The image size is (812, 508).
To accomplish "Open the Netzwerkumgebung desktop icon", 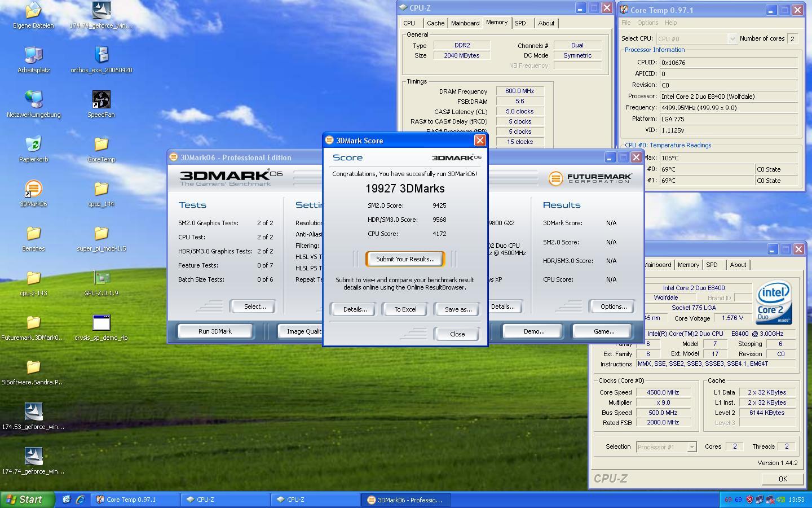I will tap(33, 104).
